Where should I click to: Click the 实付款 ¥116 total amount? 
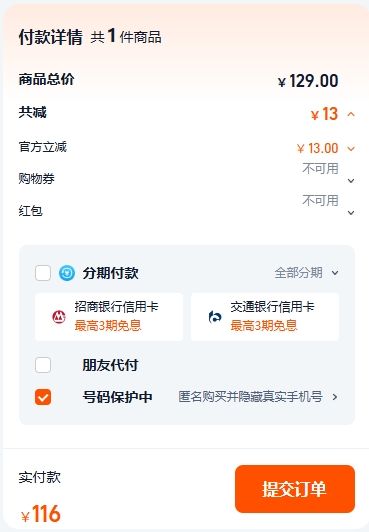point(41,514)
